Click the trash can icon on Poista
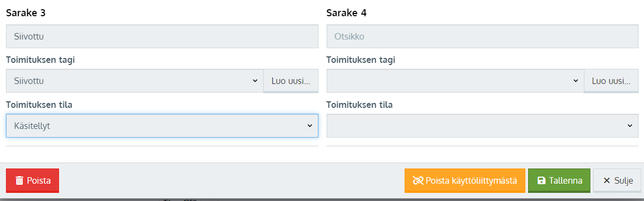This screenshot has height=201, width=644. tap(19, 180)
